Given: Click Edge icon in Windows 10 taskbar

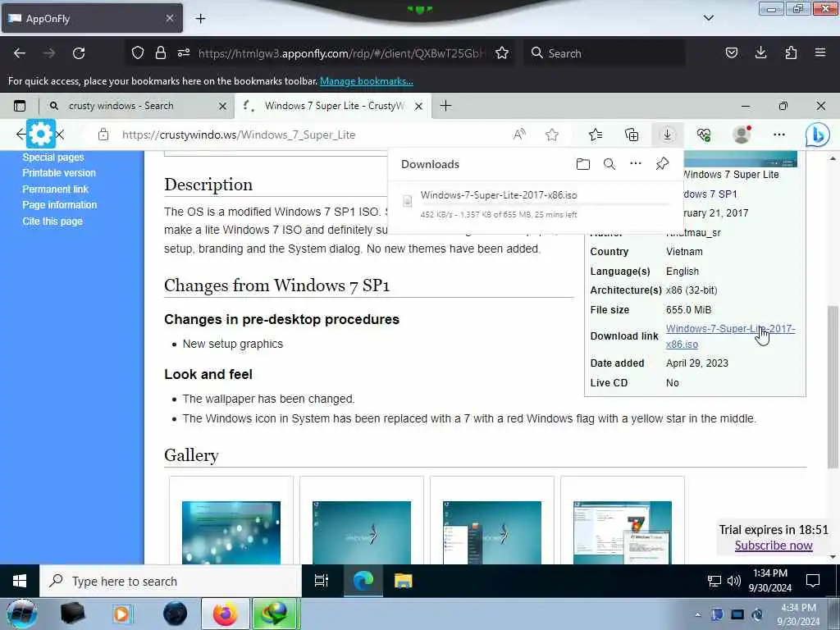Looking at the screenshot, I should (363, 581).
